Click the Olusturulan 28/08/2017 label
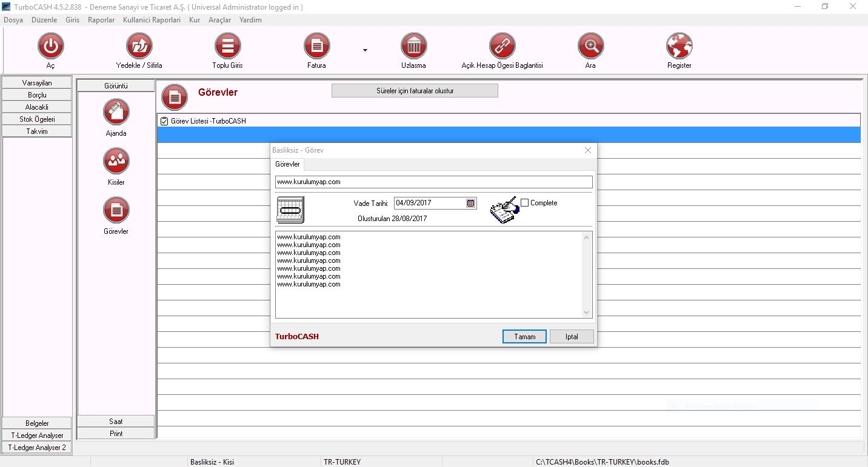The height and width of the screenshot is (467, 868). (392, 219)
